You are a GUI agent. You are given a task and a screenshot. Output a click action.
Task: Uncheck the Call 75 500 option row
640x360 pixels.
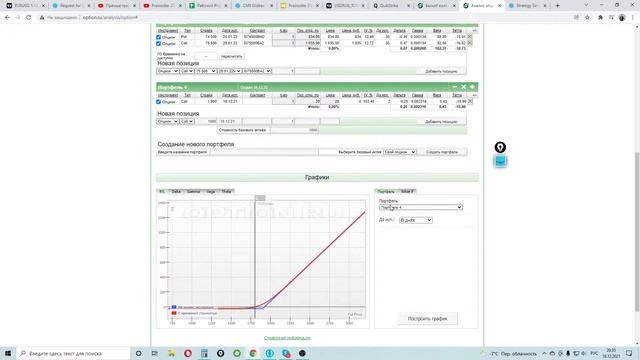(x=159, y=43)
